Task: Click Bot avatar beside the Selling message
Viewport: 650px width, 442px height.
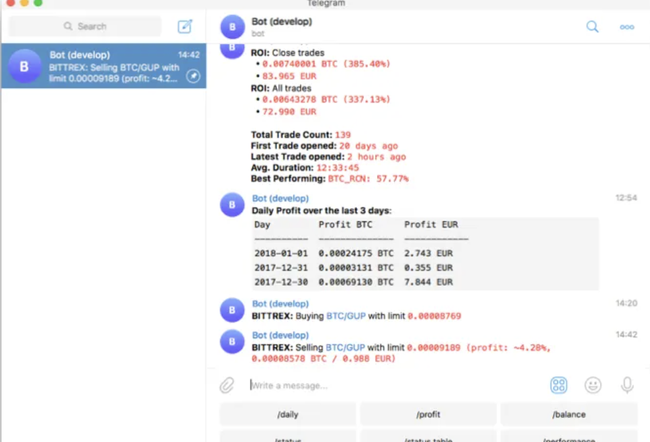Action: coord(232,342)
